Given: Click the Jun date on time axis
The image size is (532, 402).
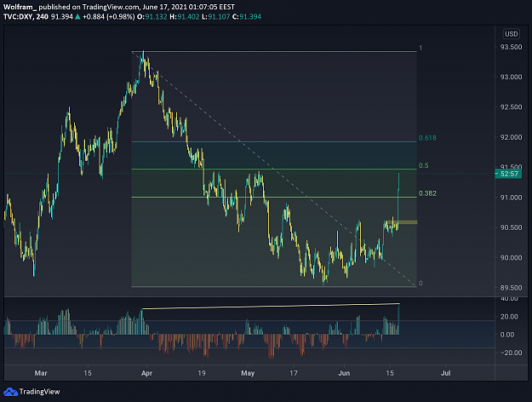Looking at the screenshot, I should click(344, 373).
